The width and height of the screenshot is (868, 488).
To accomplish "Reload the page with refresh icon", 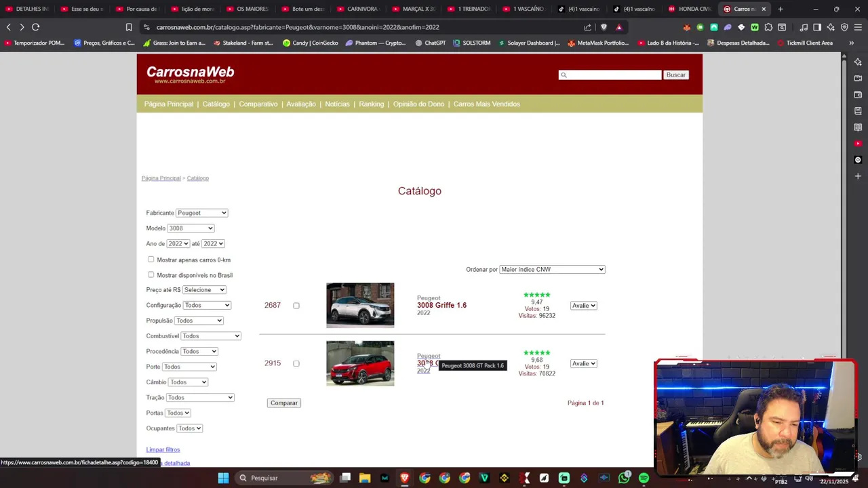I will (36, 27).
